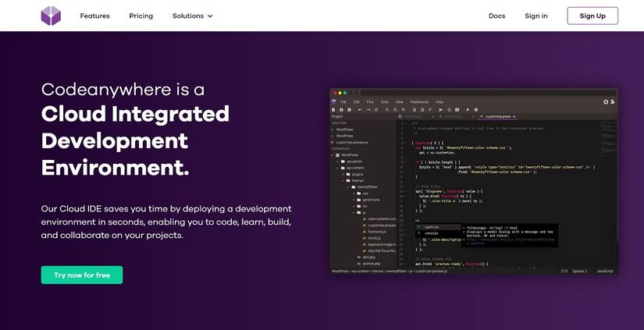This screenshot has width=644, height=330.
Task: Click the breadcrumb path in status bar
Action: click(390, 271)
